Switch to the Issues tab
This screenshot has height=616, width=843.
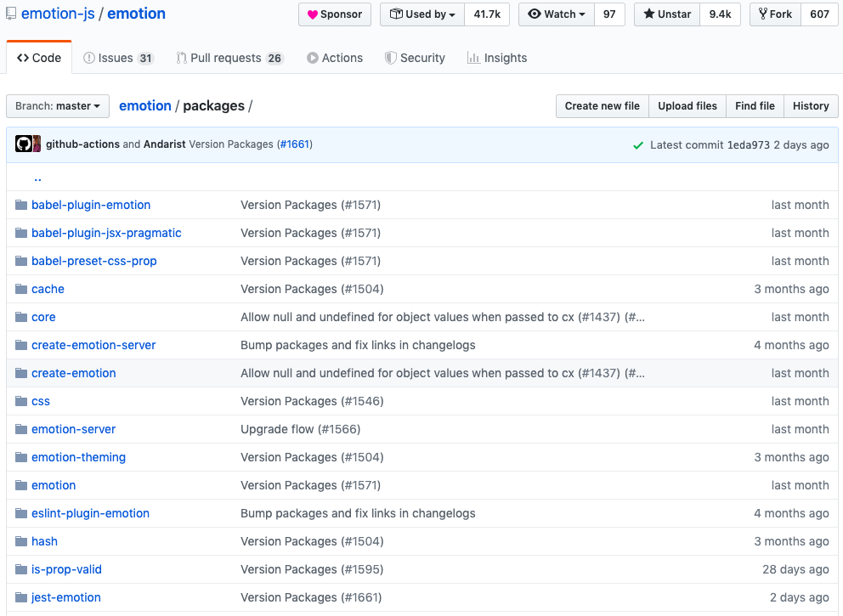[118, 58]
